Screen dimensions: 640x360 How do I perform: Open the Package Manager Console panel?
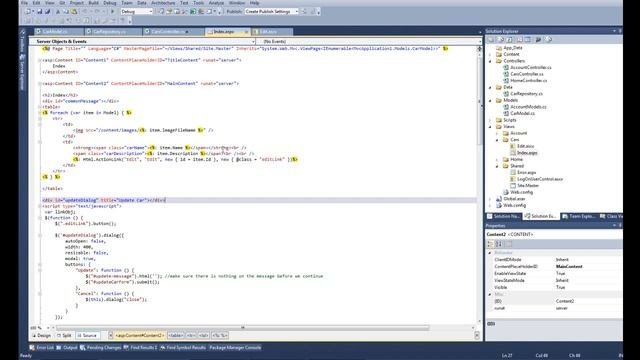click(x=235, y=348)
